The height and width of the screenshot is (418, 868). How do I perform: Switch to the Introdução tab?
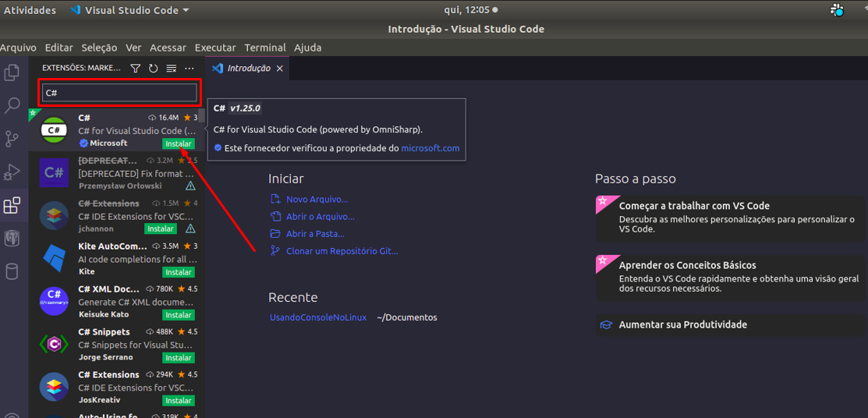[249, 69]
